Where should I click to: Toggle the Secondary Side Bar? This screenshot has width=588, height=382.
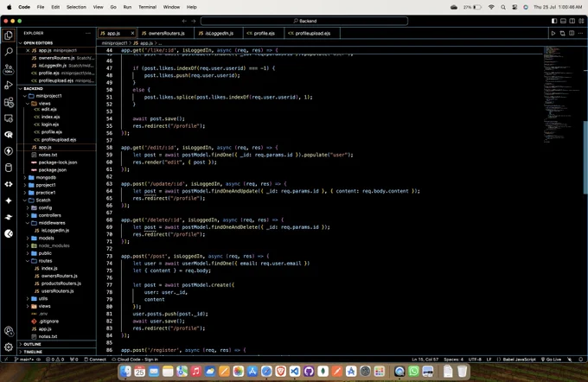(572, 21)
